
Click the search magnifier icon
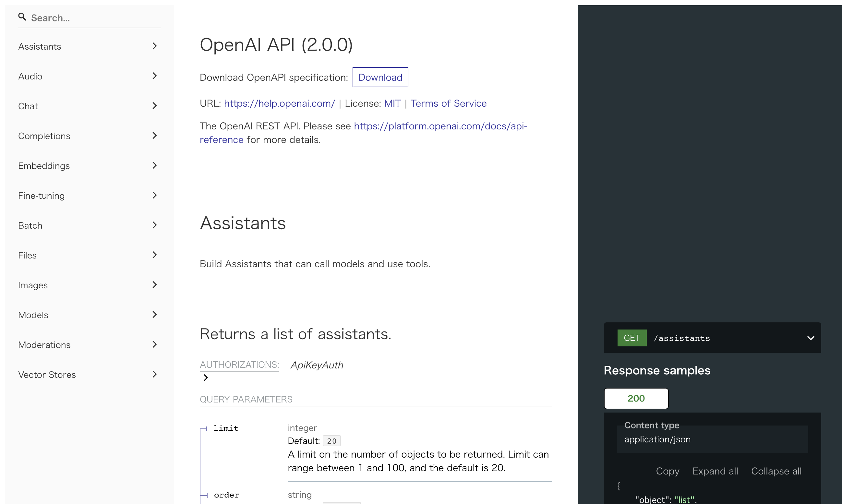coord(22,17)
